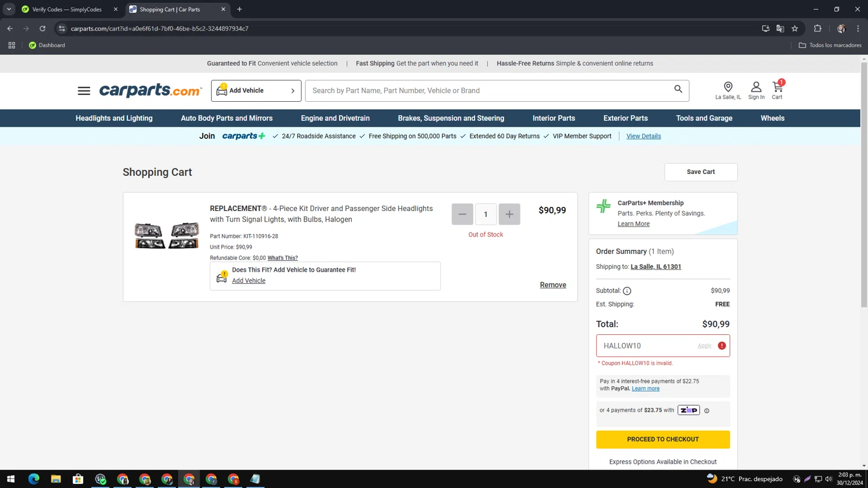The width and height of the screenshot is (868, 488).
Task: Open Exterior Parts menu
Action: 626,118
